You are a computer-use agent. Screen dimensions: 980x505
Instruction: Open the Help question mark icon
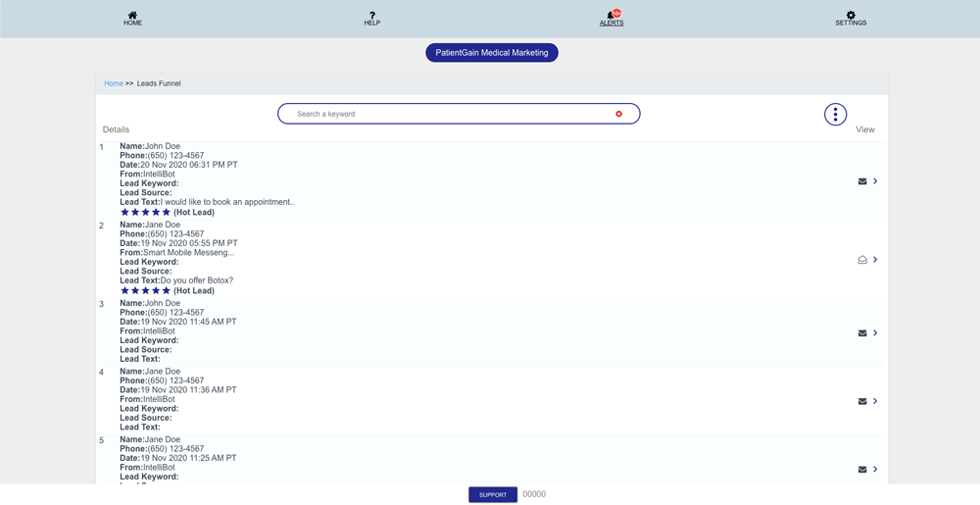tap(371, 15)
